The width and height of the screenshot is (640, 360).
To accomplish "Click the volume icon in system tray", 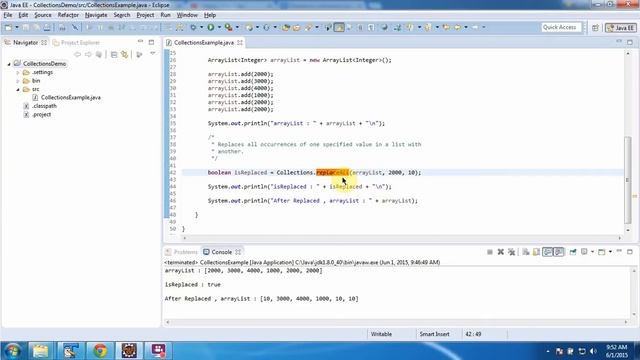I will tap(593, 351).
